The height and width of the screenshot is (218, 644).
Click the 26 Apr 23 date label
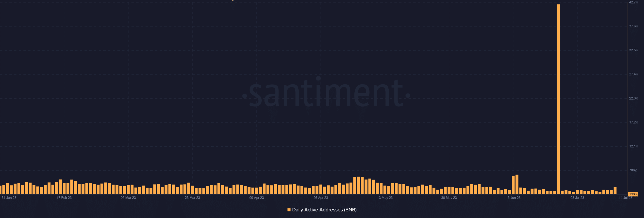pos(321,198)
